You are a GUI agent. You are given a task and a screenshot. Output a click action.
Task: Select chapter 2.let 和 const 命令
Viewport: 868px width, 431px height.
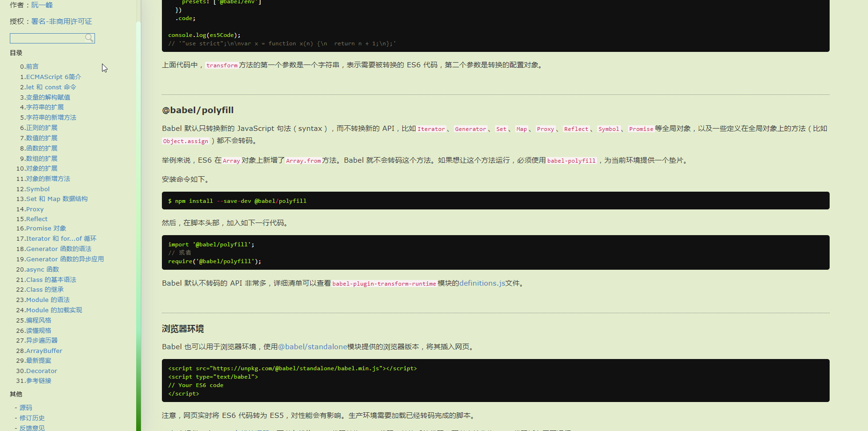pos(48,87)
